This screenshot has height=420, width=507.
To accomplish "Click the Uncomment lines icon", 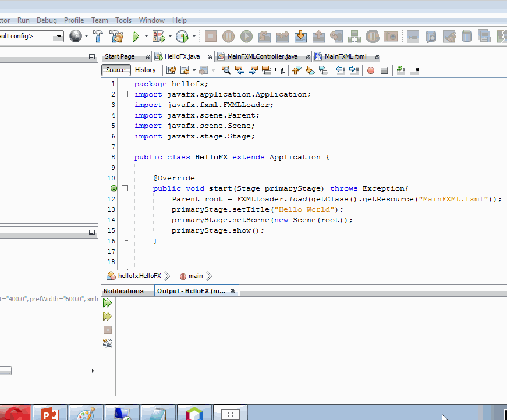I will (x=414, y=70).
